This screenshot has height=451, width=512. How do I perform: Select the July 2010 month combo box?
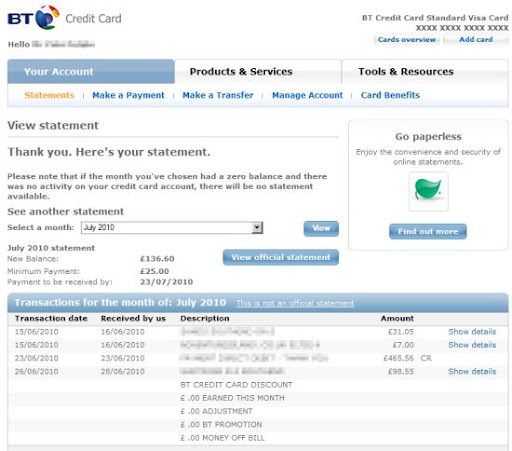tap(172, 228)
